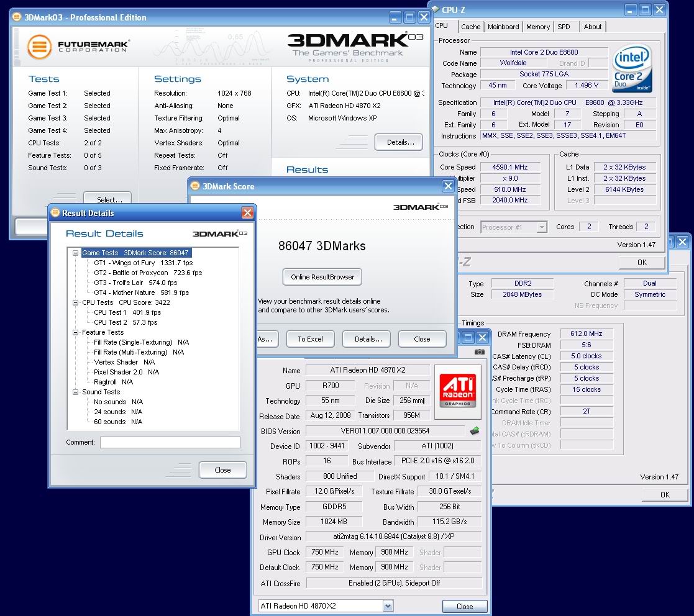
Task: Collapse the Feature Tests tree node
Action: point(75,332)
